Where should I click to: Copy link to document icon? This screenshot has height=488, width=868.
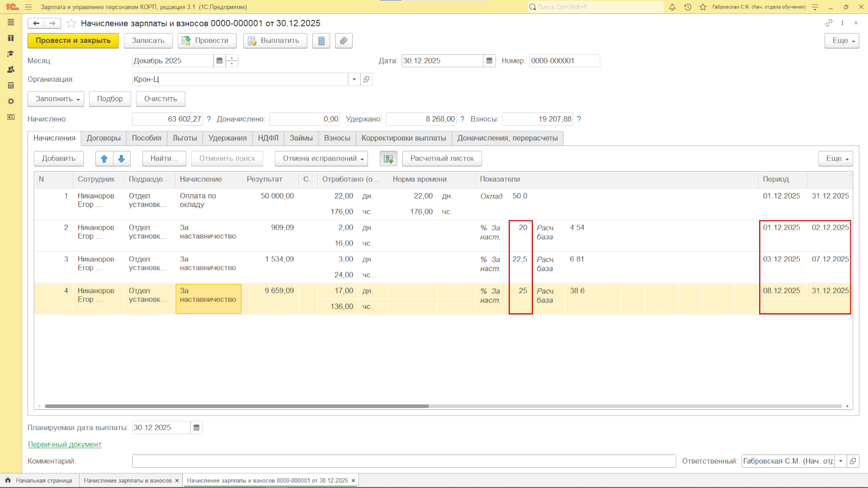tap(829, 23)
